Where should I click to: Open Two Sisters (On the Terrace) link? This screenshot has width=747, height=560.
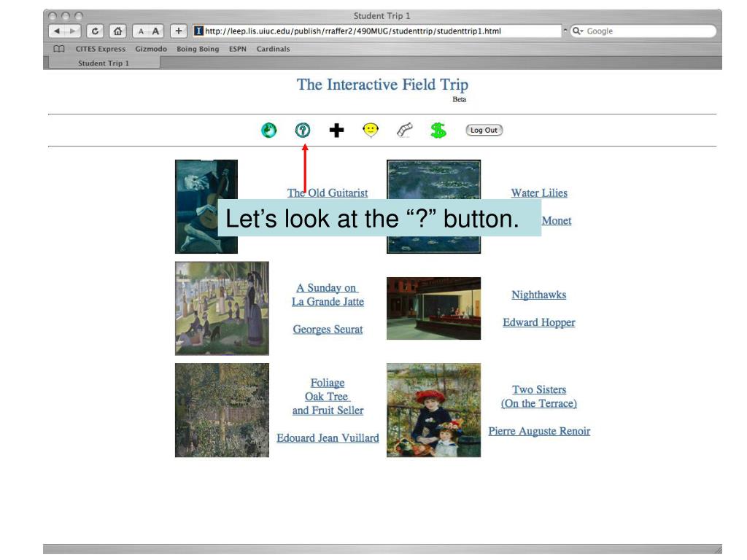point(539,397)
